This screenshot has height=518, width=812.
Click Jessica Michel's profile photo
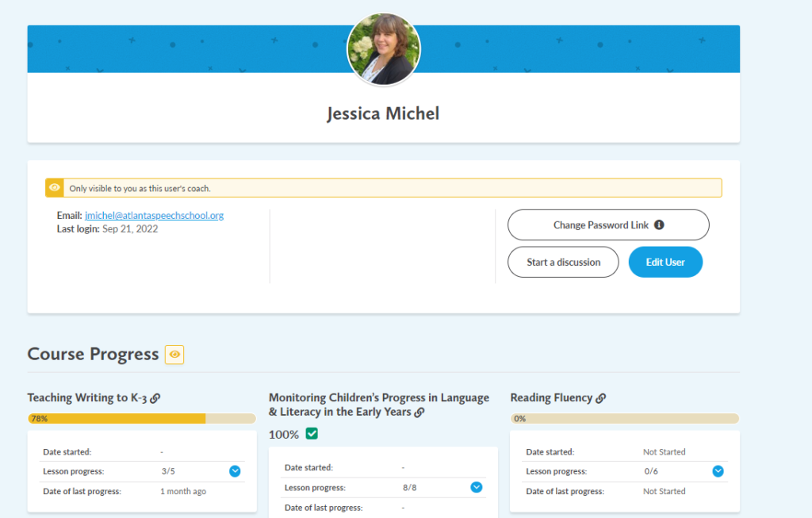click(x=384, y=49)
